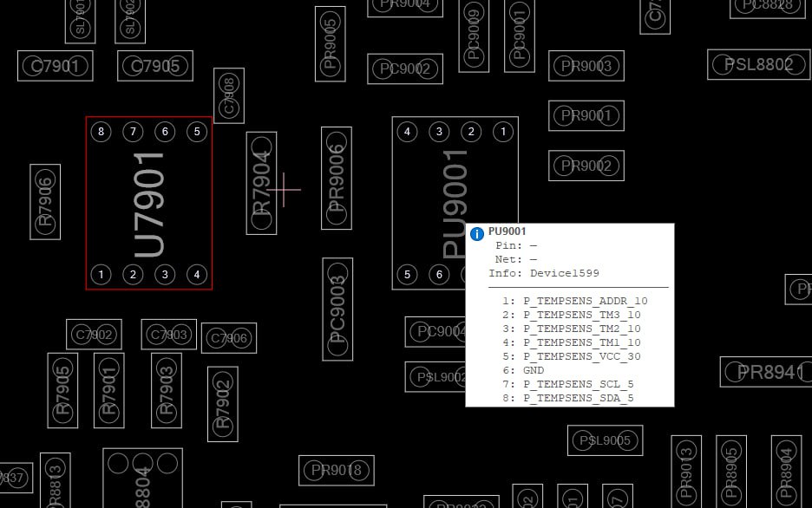
Task: Click GND net on pin 6 row
Action: pyautogui.click(x=534, y=370)
